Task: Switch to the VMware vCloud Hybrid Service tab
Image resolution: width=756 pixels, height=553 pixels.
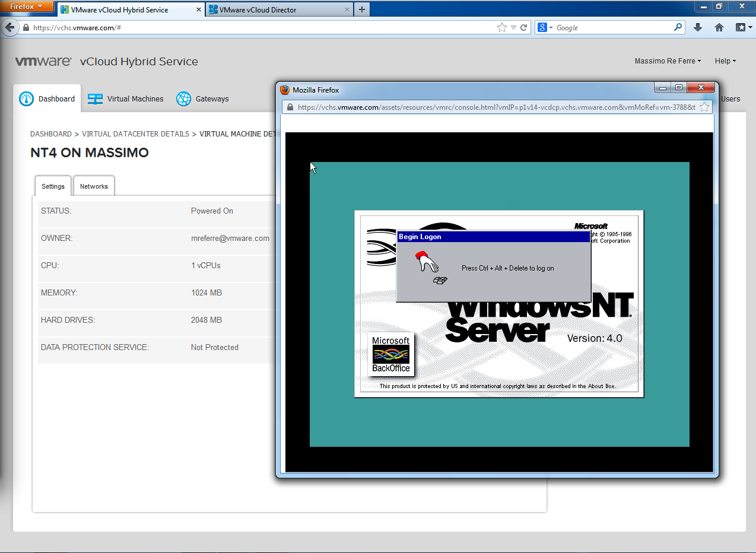Action: [x=132, y=9]
